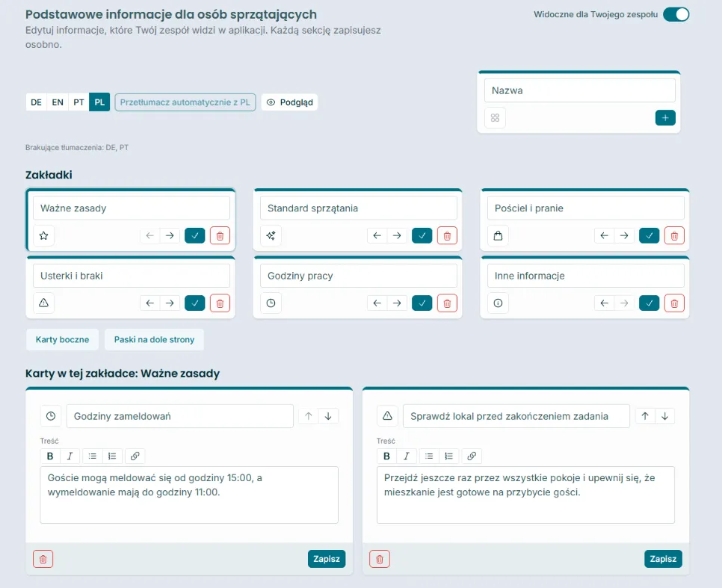Change warning icon of Sprawdź lokal card

pyautogui.click(x=388, y=416)
